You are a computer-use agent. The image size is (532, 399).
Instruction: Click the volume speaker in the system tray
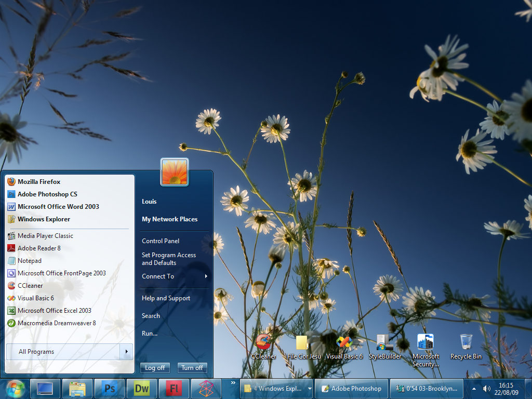[x=486, y=388]
